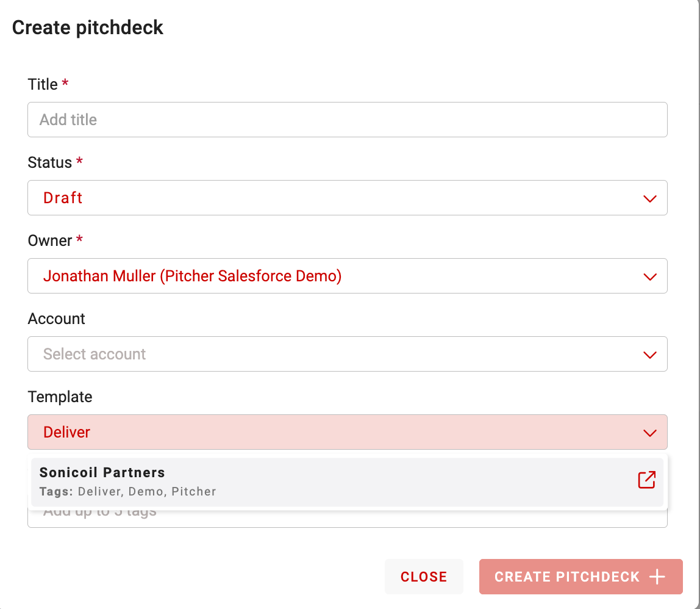Click the Status field label
Screen dimensions: 700x609
50,162
